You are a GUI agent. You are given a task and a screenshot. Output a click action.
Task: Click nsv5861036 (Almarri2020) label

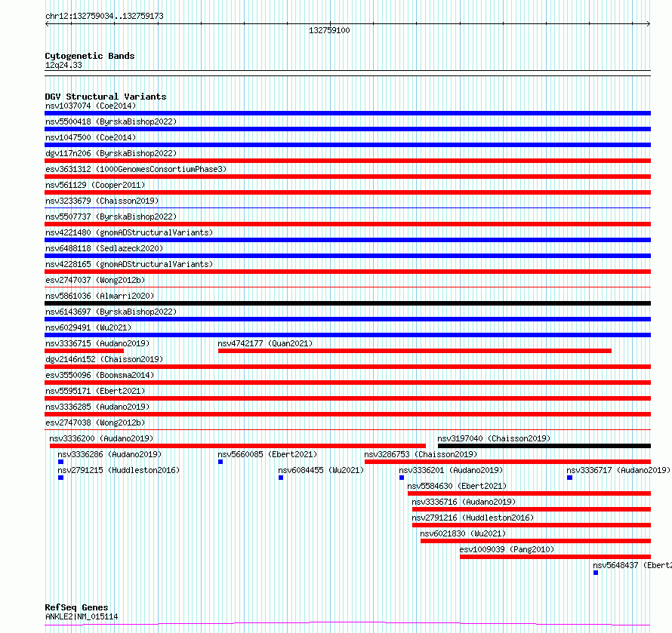100,296
